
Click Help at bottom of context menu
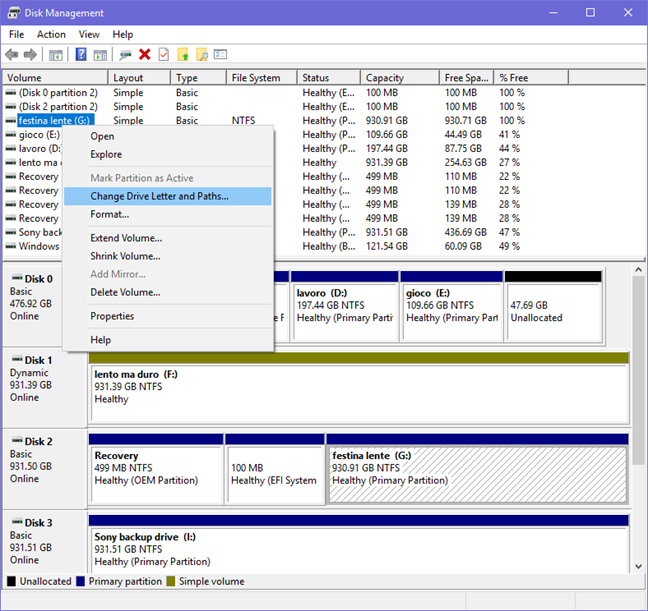(x=168, y=340)
